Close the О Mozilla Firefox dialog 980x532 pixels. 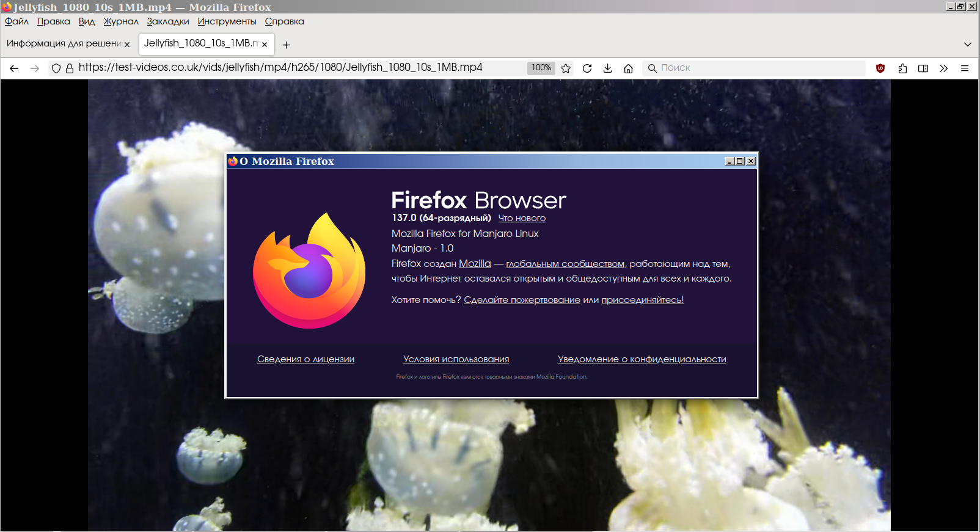pyautogui.click(x=751, y=161)
